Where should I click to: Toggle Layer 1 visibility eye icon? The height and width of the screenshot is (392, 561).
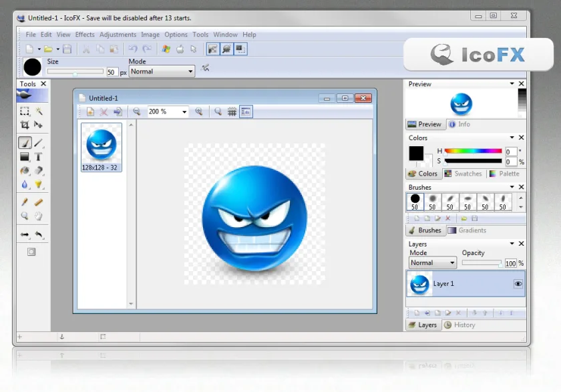coord(518,284)
